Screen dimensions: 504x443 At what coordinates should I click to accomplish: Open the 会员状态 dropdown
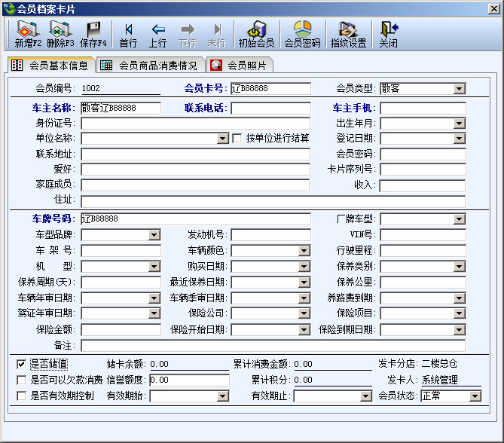click(475, 396)
